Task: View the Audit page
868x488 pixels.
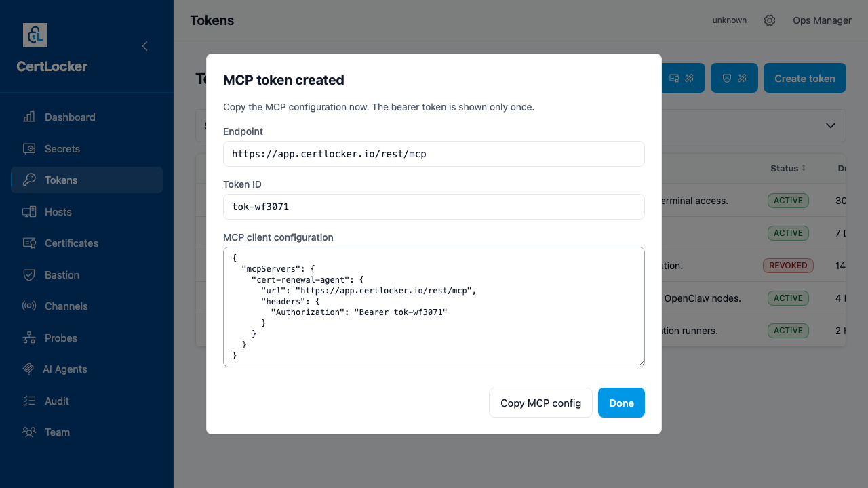Action: (87, 401)
